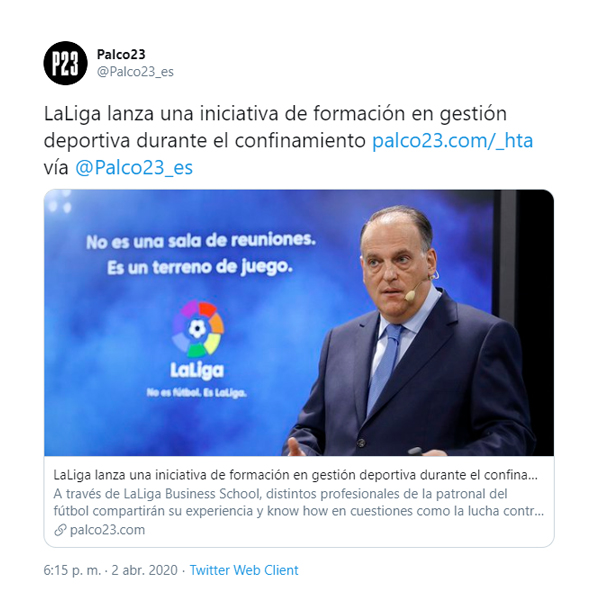600x616 pixels.
Task: Click the card description about LaLiga Business School
Action: tap(299, 502)
